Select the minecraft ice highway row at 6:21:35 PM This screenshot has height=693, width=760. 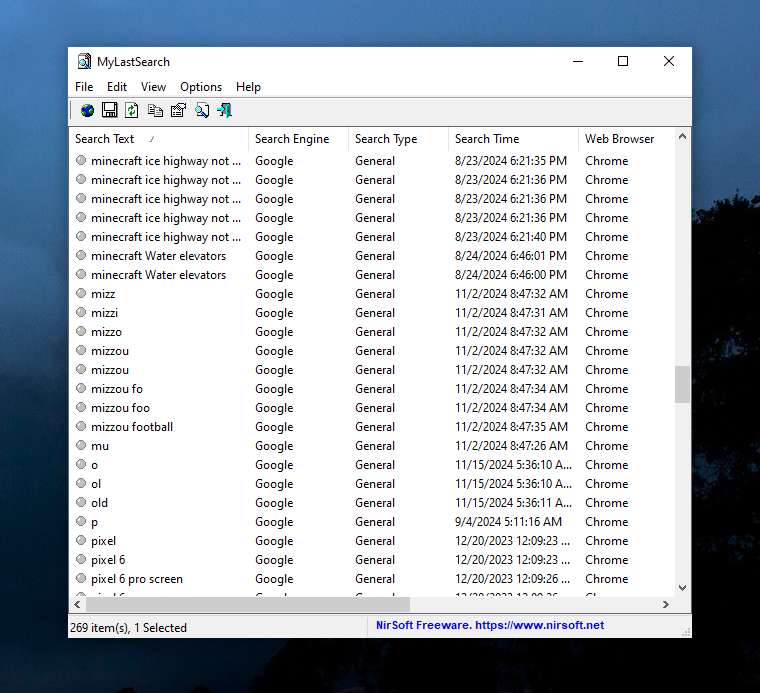click(372, 160)
